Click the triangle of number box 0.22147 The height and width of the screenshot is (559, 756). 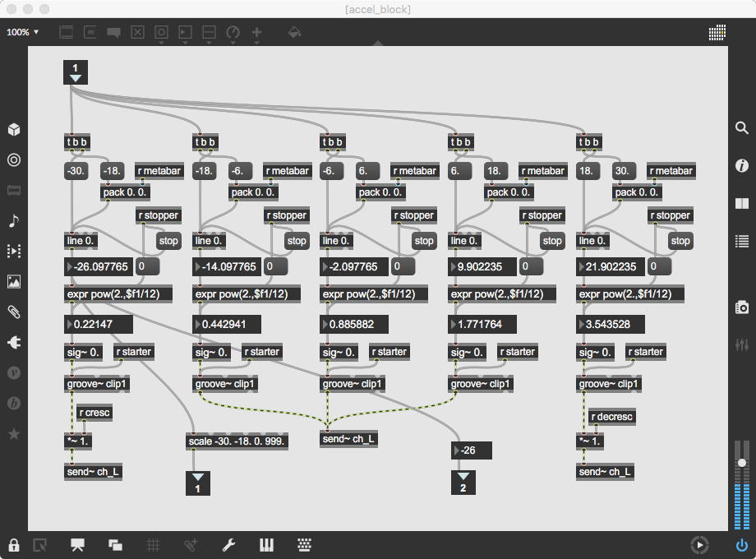point(69,324)
